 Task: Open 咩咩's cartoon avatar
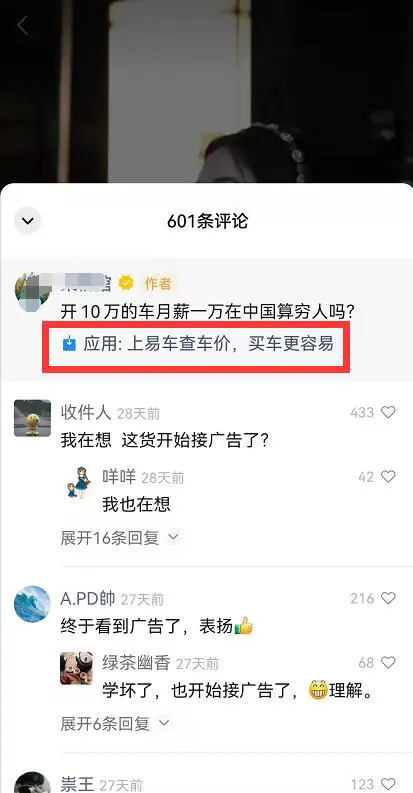click(79, 482)
